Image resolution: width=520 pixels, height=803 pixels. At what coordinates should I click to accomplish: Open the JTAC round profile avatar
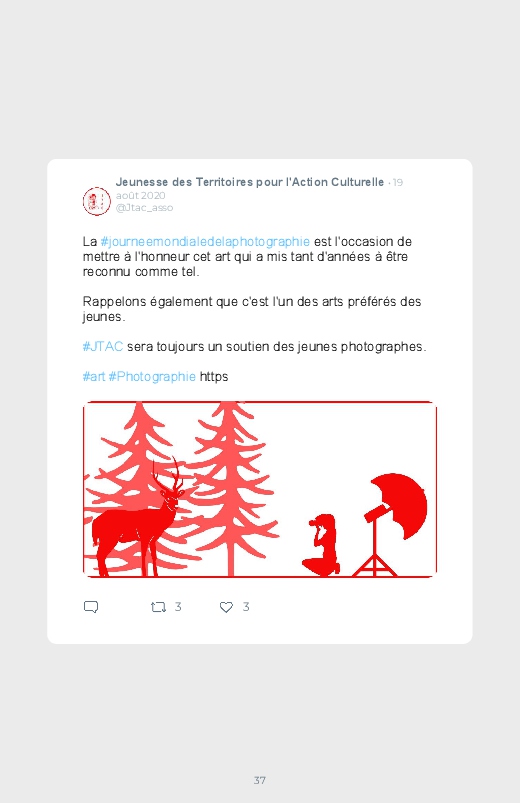(x=96, y=201)
